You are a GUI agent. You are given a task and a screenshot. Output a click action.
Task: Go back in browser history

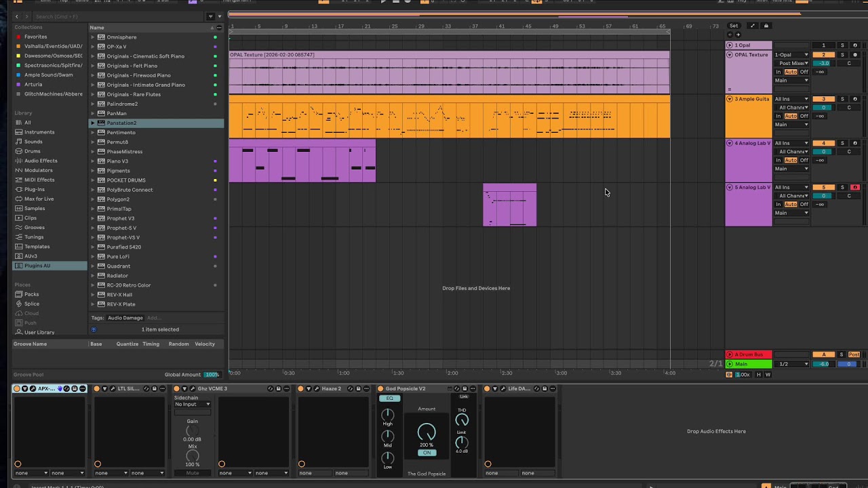point(17,16)
